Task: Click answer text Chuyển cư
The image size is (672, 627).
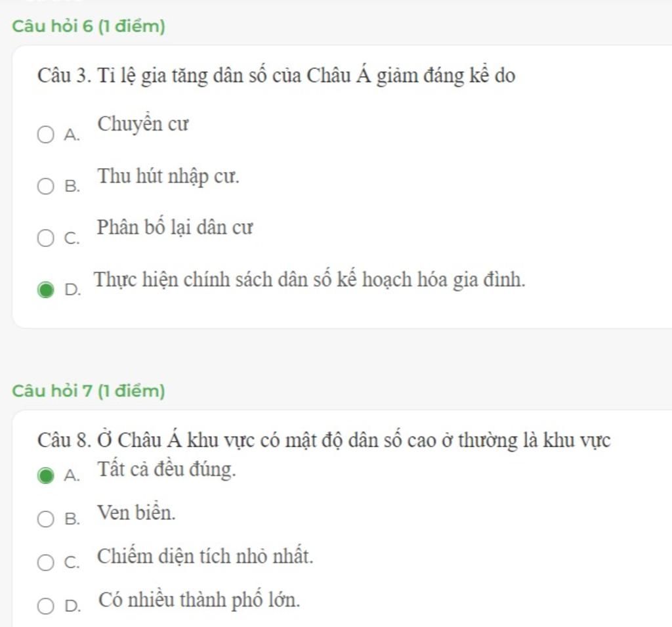Action: (142, 124)
